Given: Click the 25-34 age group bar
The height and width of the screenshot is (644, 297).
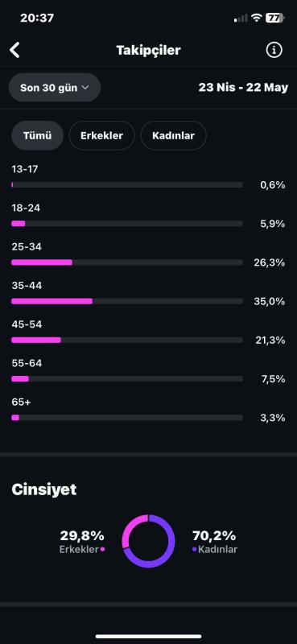Looking at the screenshot, I should click(127, 262).
